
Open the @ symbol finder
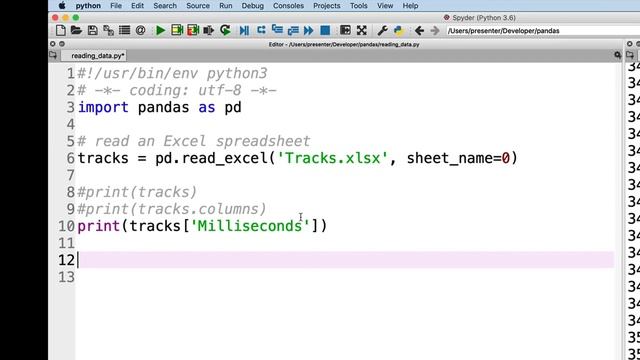pyautogui.click(x=140, y=30)
